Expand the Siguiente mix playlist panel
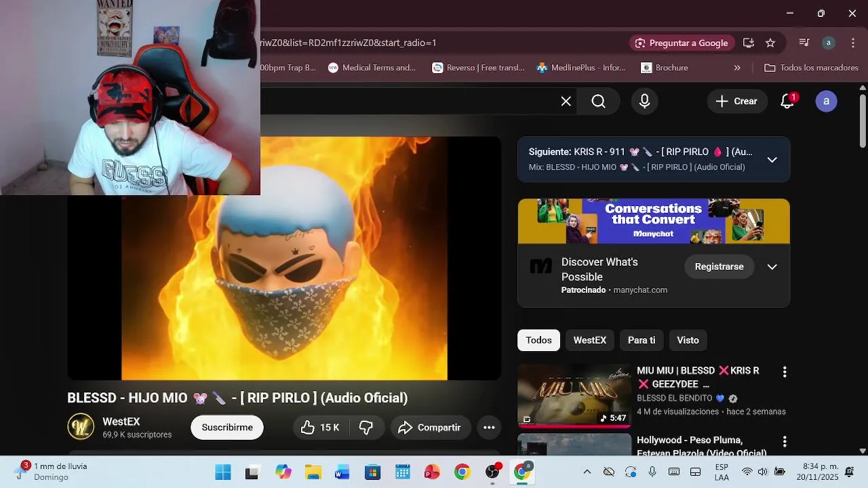The image size is (868, 488). (x=772, y=160)
